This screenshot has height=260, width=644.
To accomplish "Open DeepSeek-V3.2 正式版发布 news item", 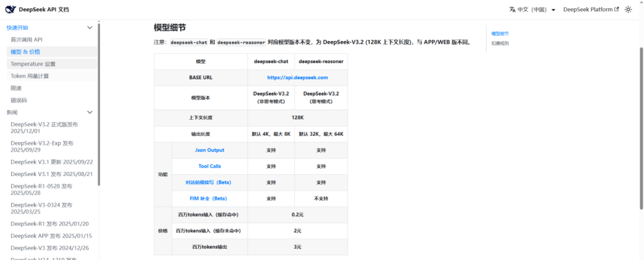I will [44, 128].
